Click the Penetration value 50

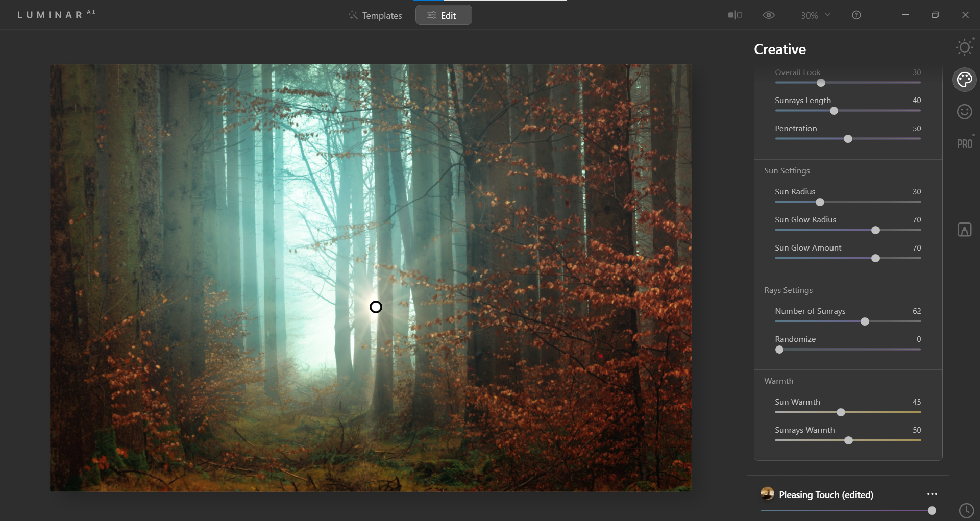pyautogui.click(x=917, y=129)
